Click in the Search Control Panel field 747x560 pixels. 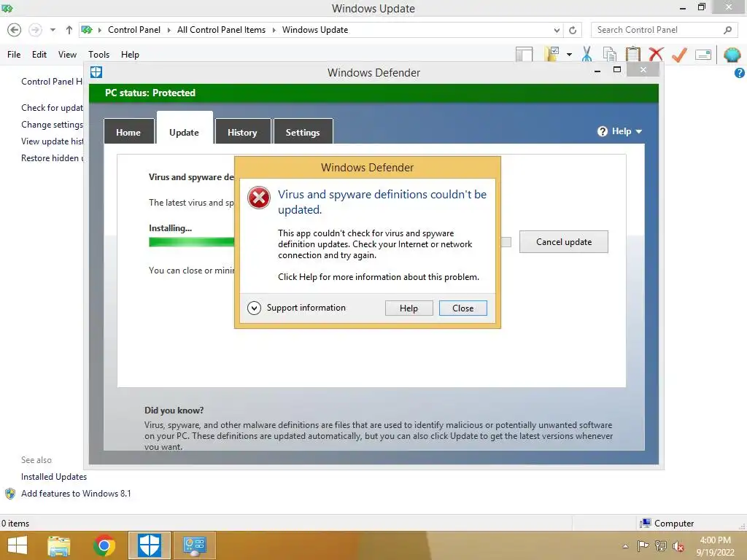coord(657,30)
